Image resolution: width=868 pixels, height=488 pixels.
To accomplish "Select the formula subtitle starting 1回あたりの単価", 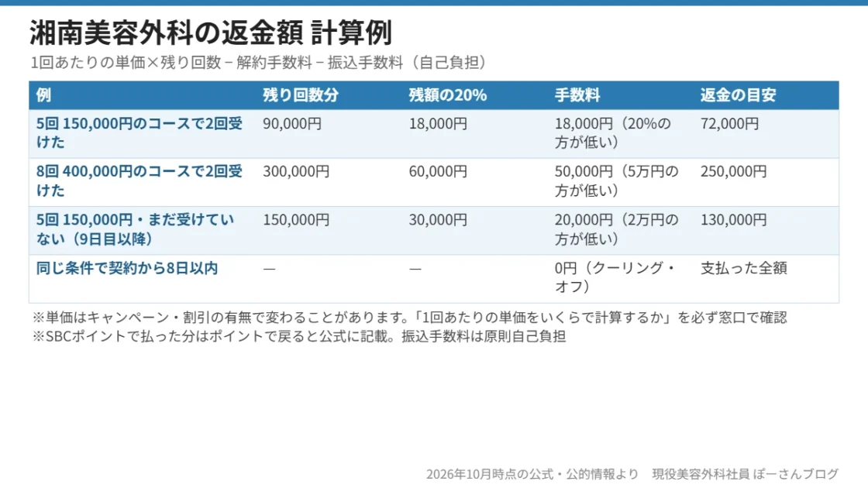I will pos(259,63).
